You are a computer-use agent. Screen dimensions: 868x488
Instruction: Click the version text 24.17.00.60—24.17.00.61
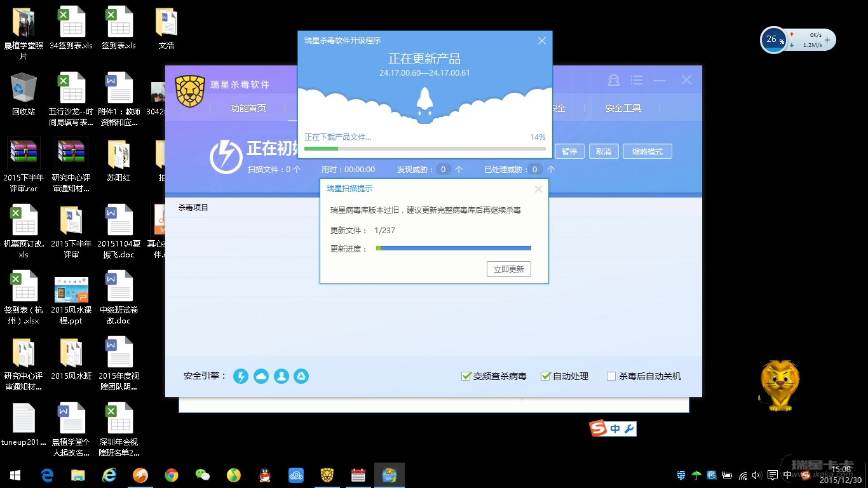point(424,73)
